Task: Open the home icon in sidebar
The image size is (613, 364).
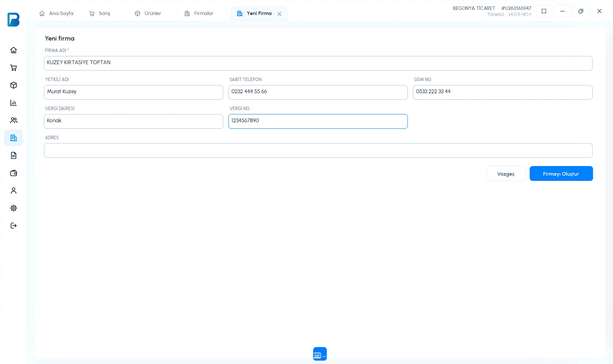Action: 13,50
